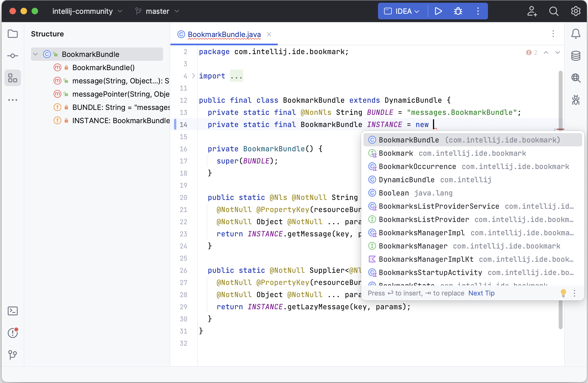The width and height of the screenshot is (588, 383).
Task: Open the Terminal tool window
Action: pos(13,311)
